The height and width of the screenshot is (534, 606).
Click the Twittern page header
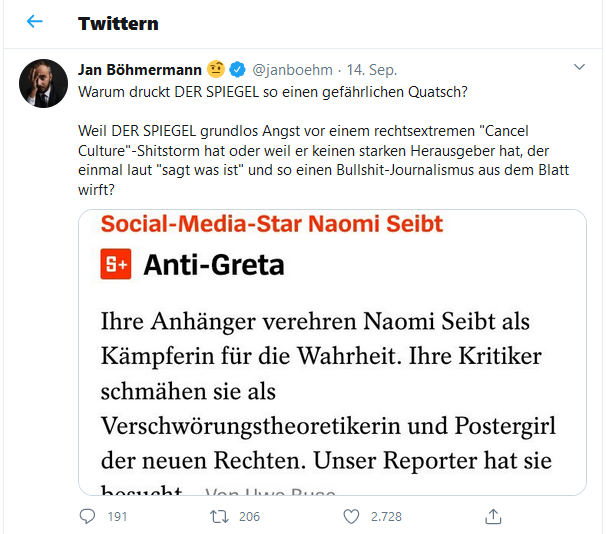(x=118, y=23)
